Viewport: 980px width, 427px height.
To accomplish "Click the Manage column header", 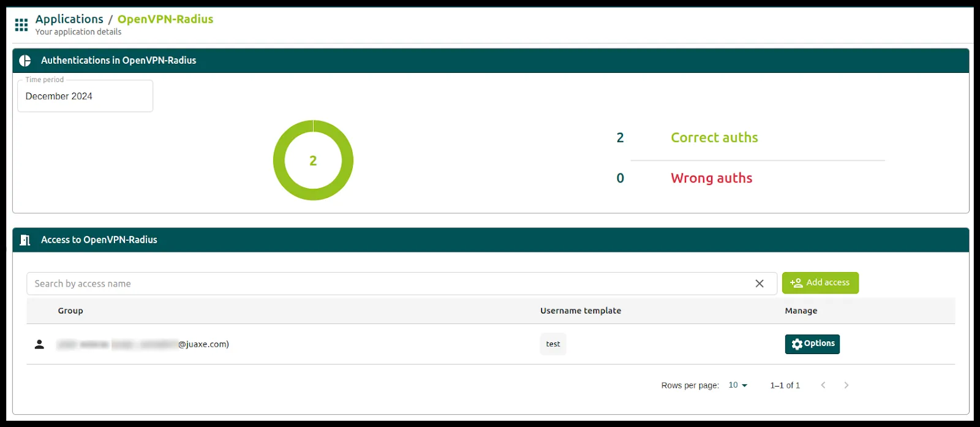I will (801, 311).
